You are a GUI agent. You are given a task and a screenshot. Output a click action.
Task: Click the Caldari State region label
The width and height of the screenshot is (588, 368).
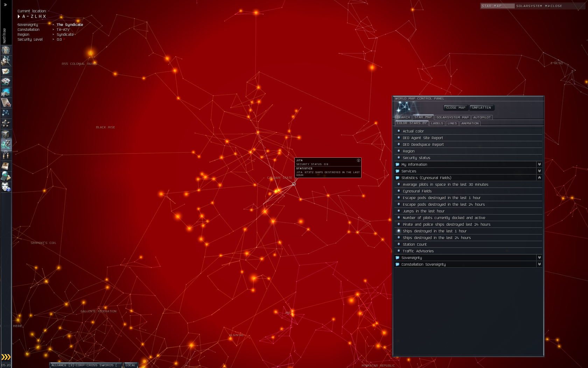coord(279,178)
